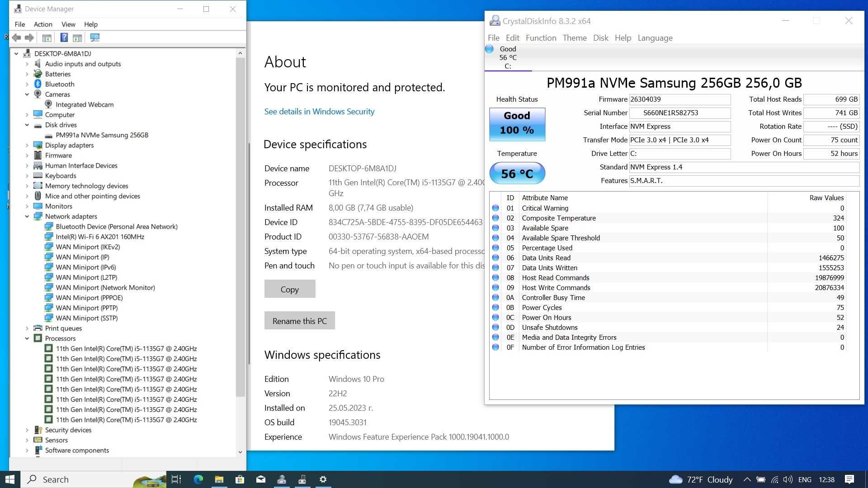
Task: Open the notification center icon
Action: [x=849, y=479]
